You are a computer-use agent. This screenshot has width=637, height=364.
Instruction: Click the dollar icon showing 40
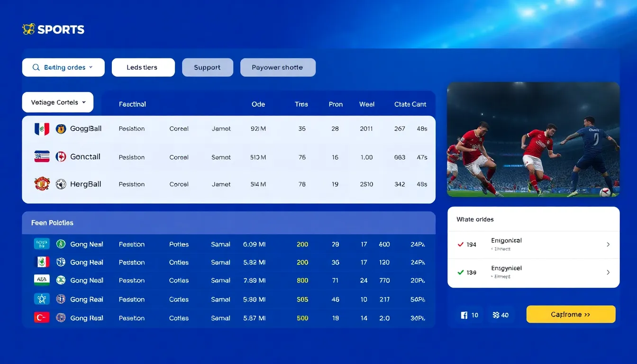coord(496,314)
